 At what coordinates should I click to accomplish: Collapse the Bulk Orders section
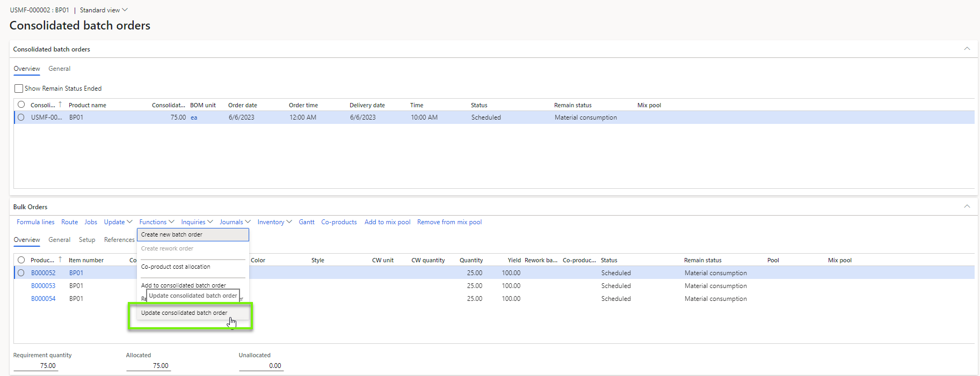(967, 207)
